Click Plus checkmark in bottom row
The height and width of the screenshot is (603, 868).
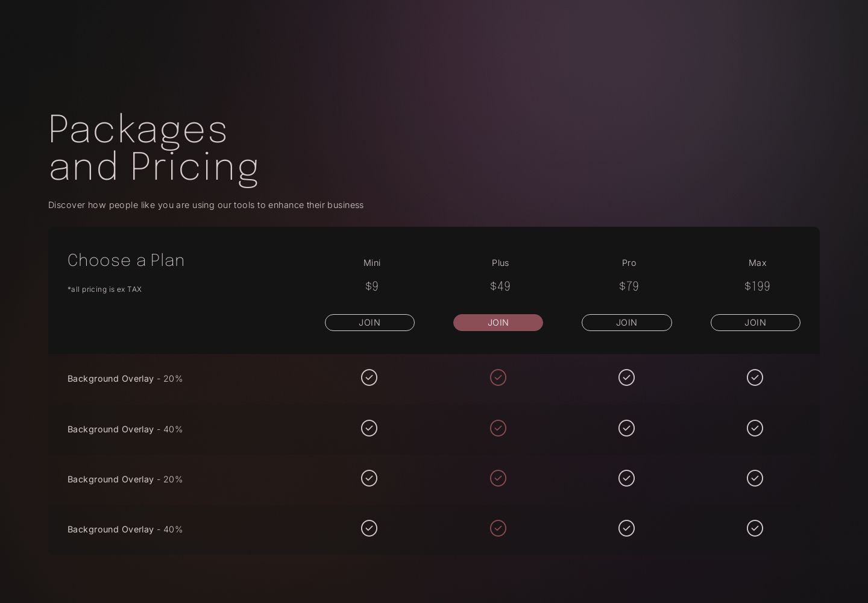(x=498, y=528)
